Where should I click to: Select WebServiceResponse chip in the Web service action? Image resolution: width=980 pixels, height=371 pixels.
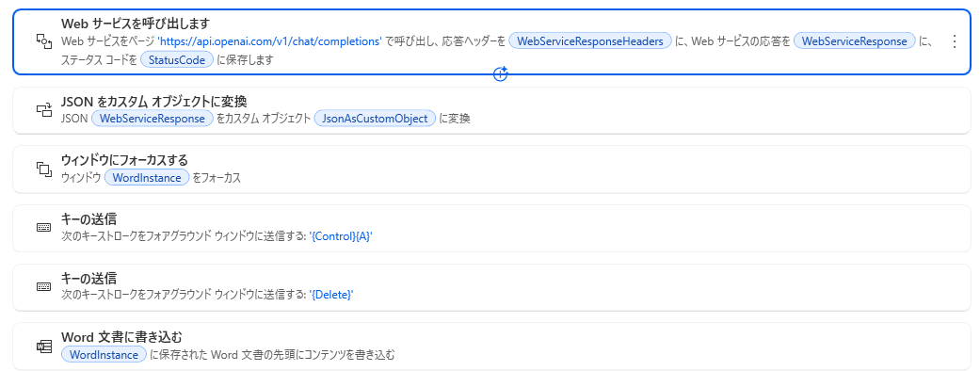(x=855, y=41)
